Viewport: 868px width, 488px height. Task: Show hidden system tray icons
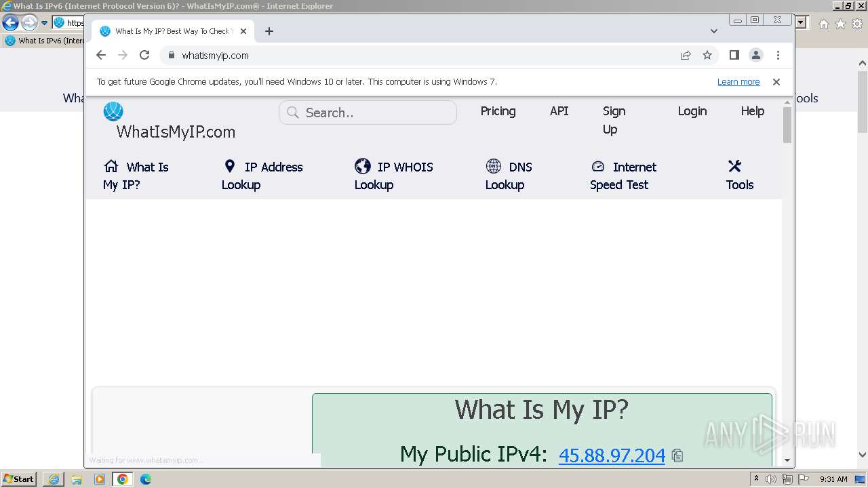click(756, 479)
